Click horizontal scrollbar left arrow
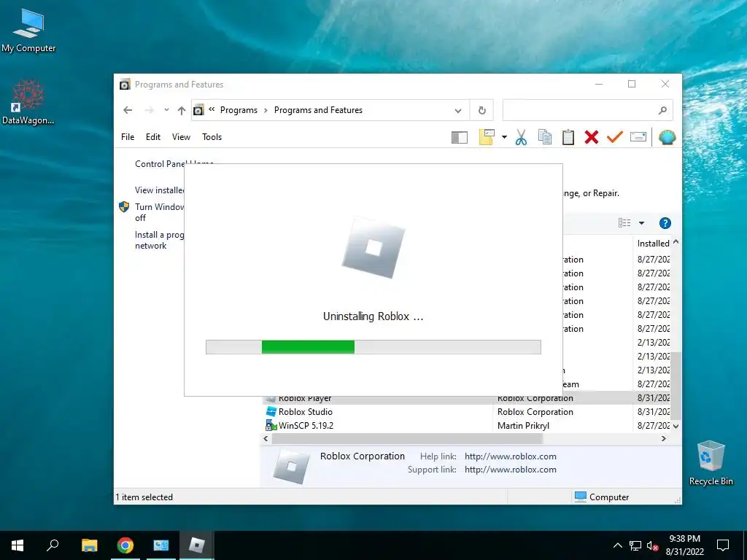 point(266,438)
